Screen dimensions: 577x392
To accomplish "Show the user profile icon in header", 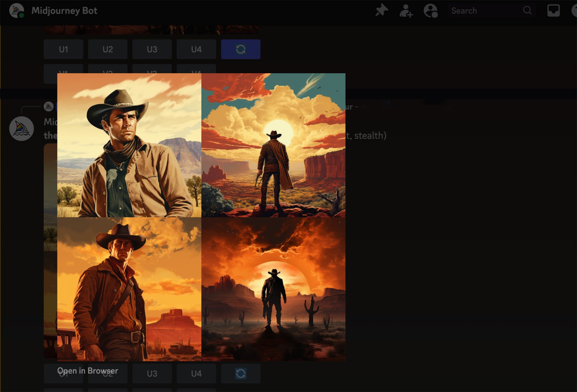I will [430, 11].
